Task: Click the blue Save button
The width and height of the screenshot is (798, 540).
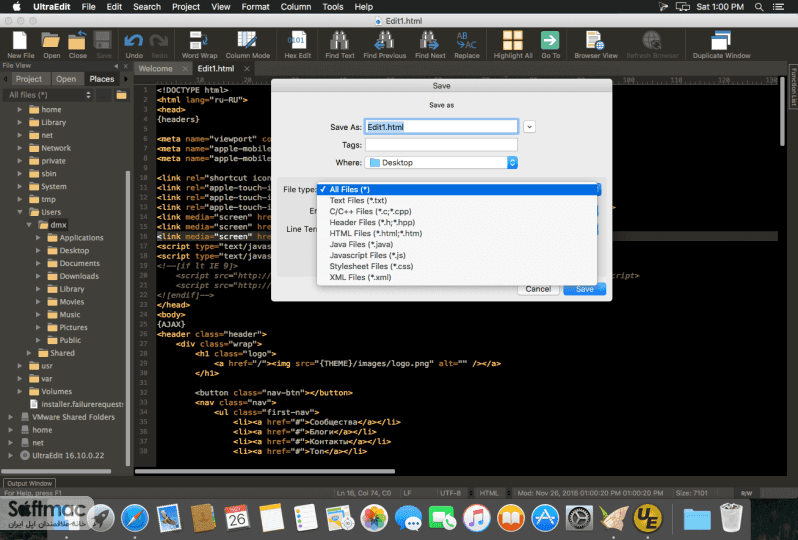Action: [x=584, y=289]
